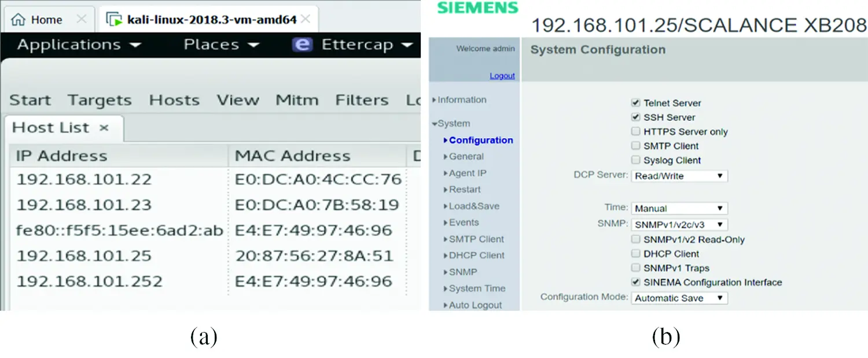The height and width of the screenshot is (358, 868).
Task: Open Ettercap's View menu
Action: 238,101
